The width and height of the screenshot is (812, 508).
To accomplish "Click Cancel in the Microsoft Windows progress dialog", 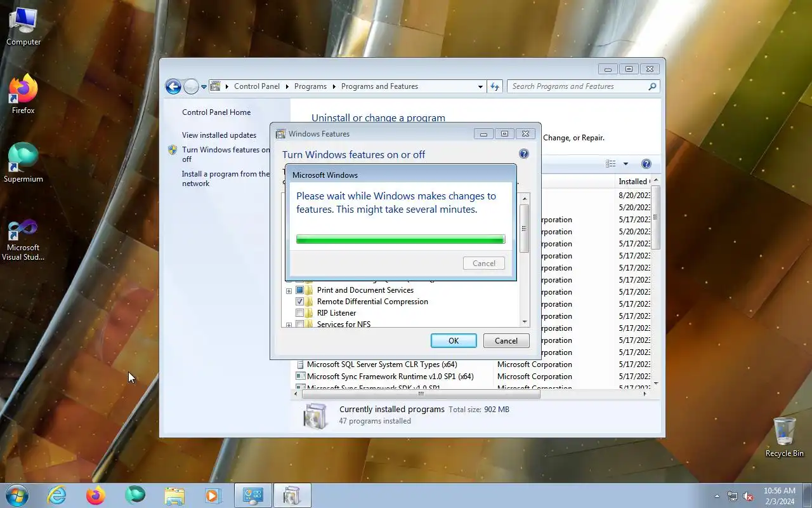I will [x=484, y=264].
